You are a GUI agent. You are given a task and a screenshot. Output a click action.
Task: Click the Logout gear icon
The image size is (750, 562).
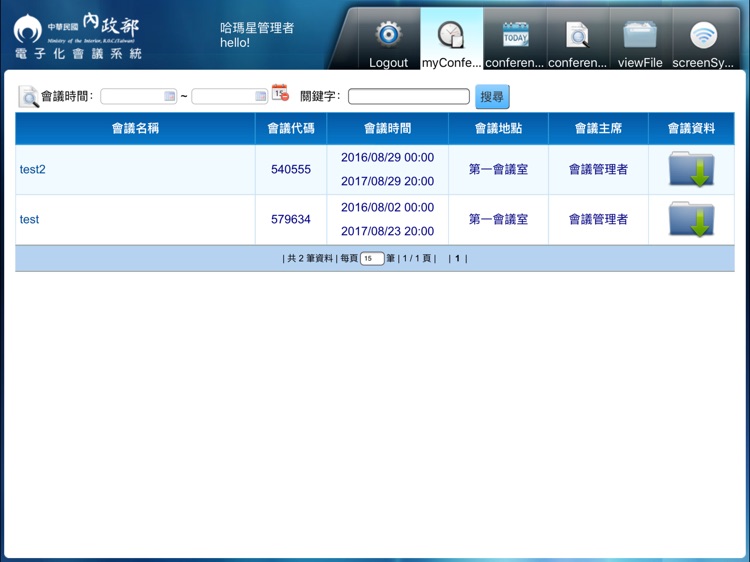coord(388,35)
